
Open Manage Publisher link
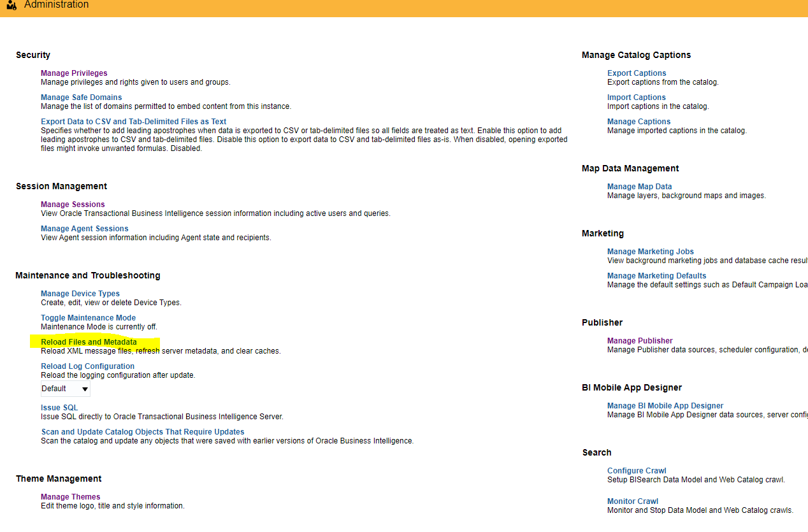pyautogui.click(x=640, y=341)
